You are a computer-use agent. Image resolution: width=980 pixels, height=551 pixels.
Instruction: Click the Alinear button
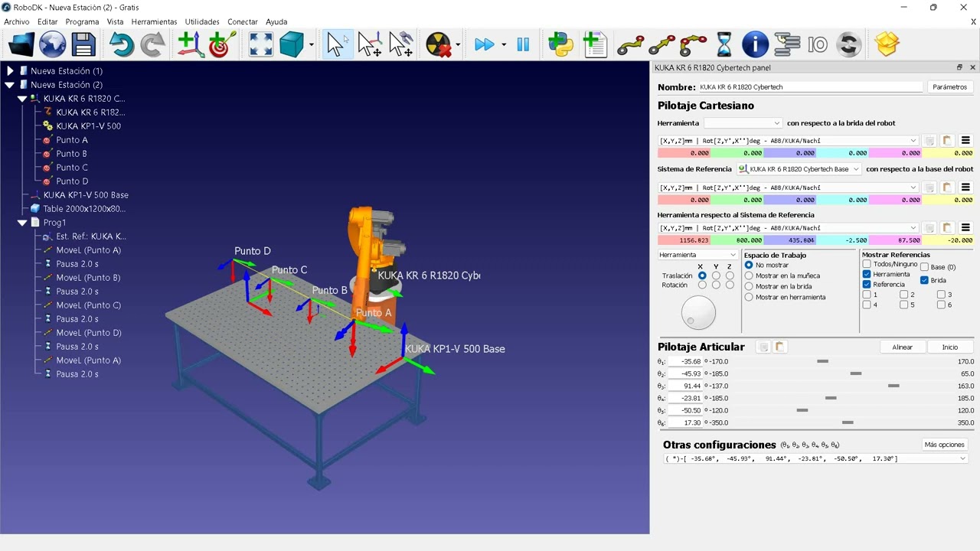903,347
